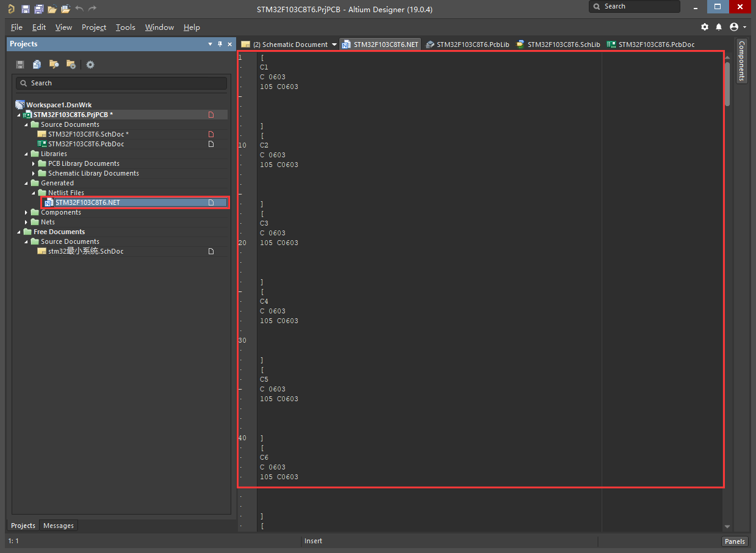Click the Save icon in the title bar
This screenshot has width=756, height=553.
pyautogui.click(x=25, y=9)
